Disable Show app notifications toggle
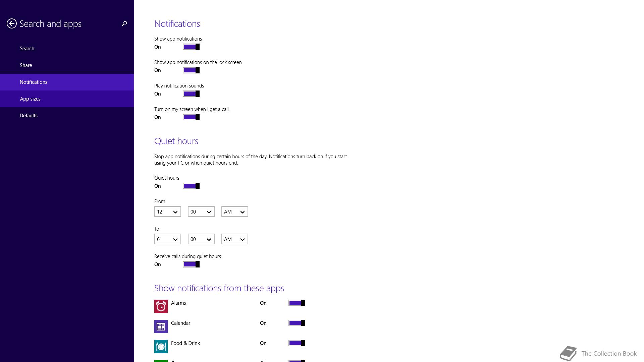 point(191,47)
